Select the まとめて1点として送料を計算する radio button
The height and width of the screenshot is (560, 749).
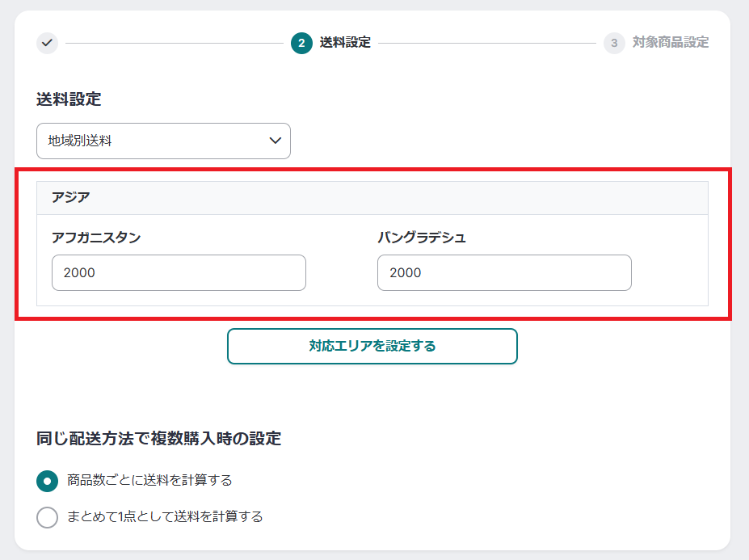click(x=48, y=517)
